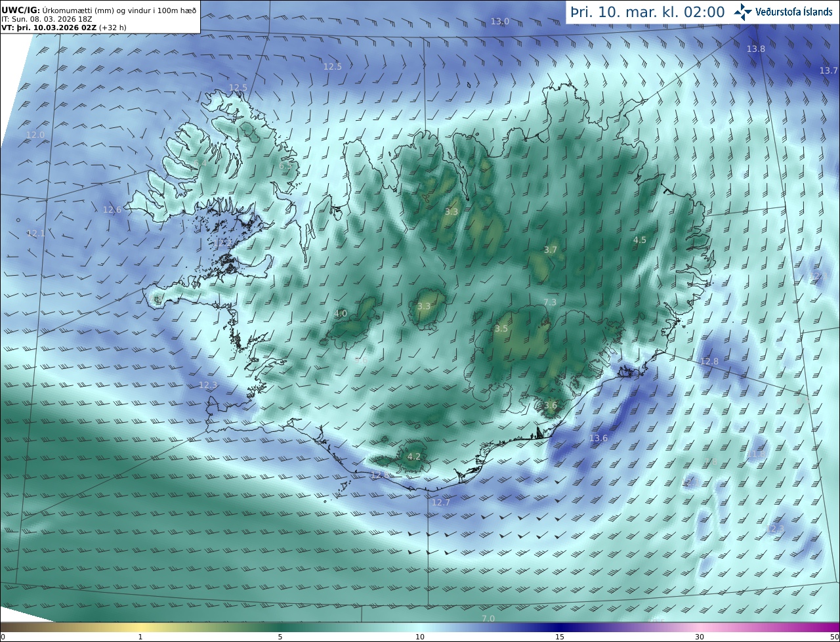
Task: Click the '12.0' value on the map
Action: [x=35, y=135]
